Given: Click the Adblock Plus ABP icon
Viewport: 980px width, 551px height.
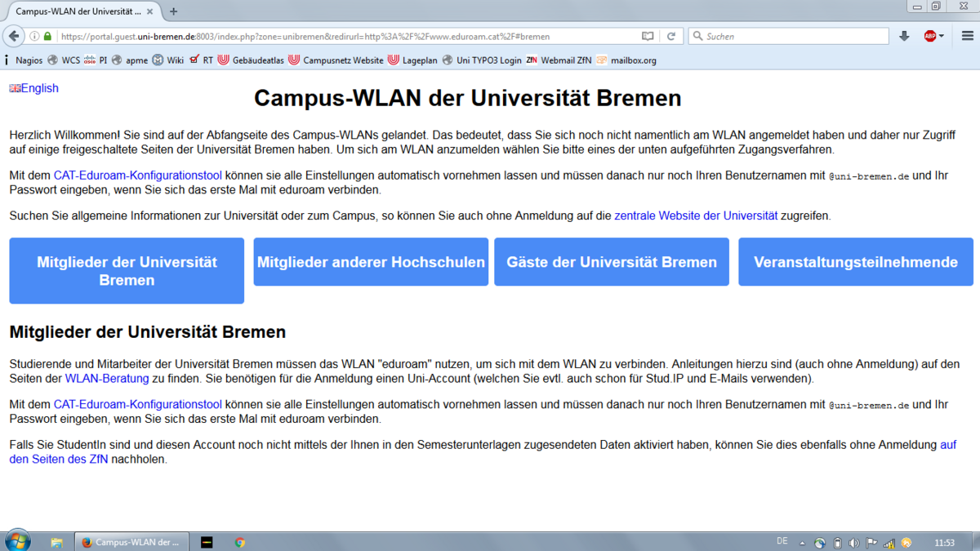Looking at the screenshot, I should click(x=929, y=36).
